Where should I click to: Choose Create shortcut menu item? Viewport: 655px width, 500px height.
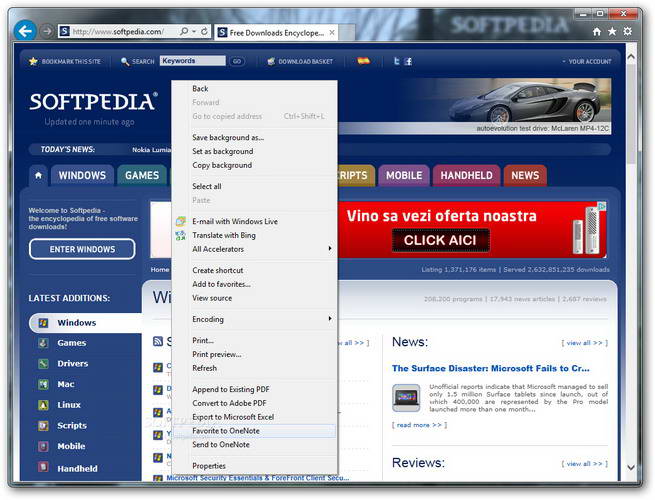coord(255,270)
